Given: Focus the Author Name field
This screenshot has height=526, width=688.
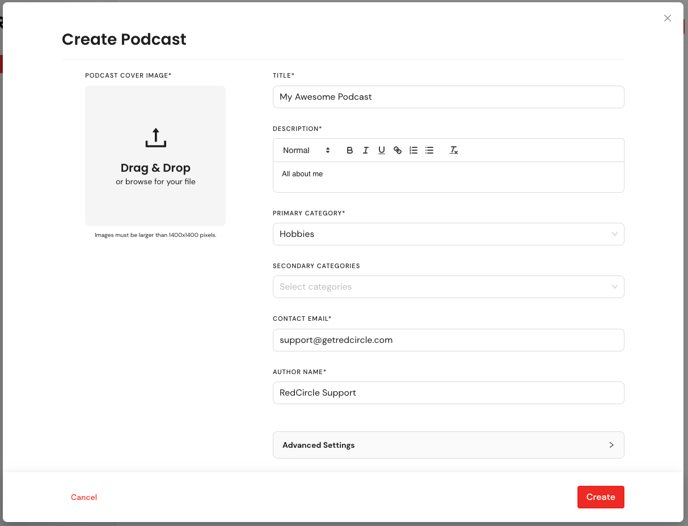Looking at the screenshot, I should (x=448, y=393).
